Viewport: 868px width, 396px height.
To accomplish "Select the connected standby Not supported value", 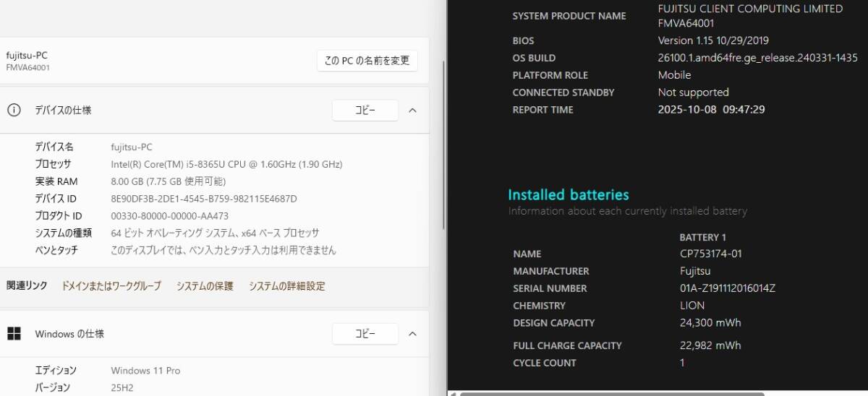I will (693, 92).
